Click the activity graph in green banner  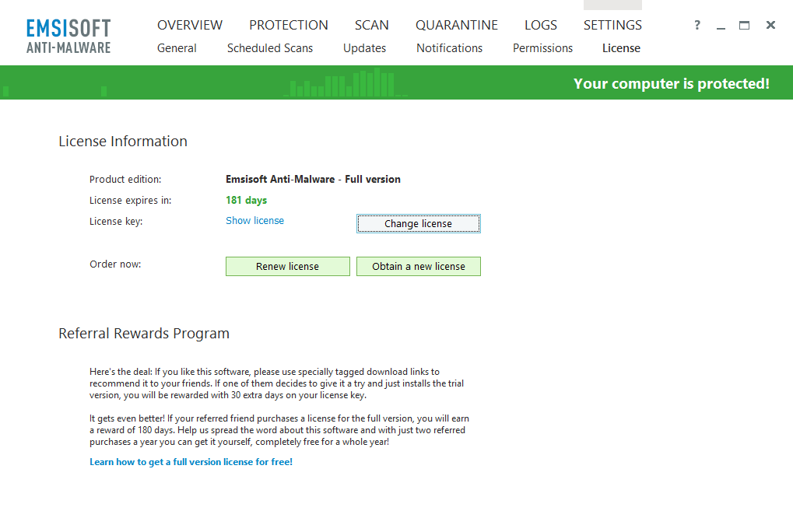coord(346,82)
